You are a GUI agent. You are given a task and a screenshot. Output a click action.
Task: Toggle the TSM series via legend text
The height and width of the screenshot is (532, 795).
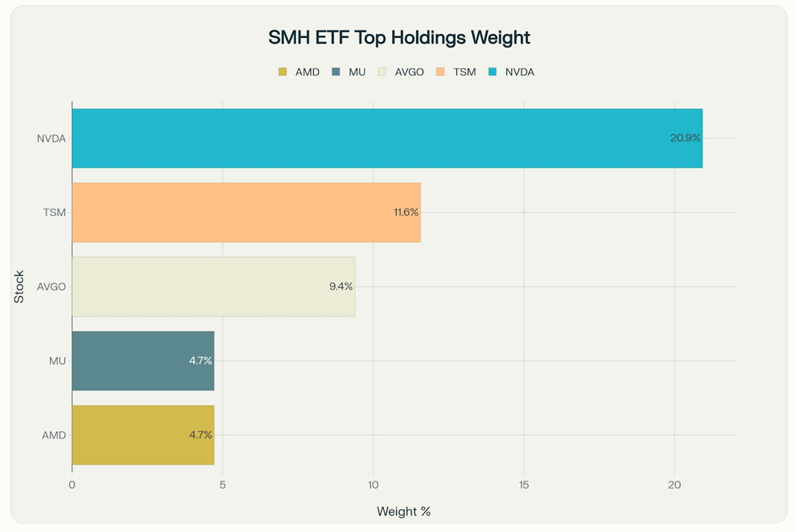click(464, 72)
